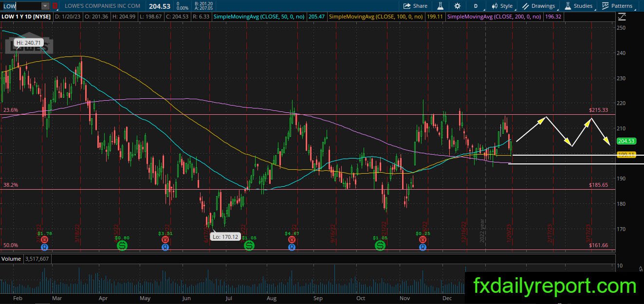Click the 250 price axis label

point(621,28)
